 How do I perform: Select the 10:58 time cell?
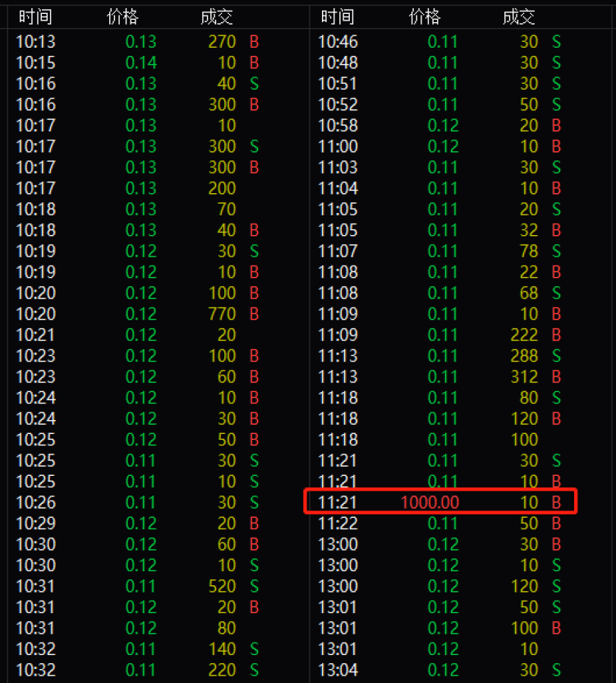[x=338, y=125]
